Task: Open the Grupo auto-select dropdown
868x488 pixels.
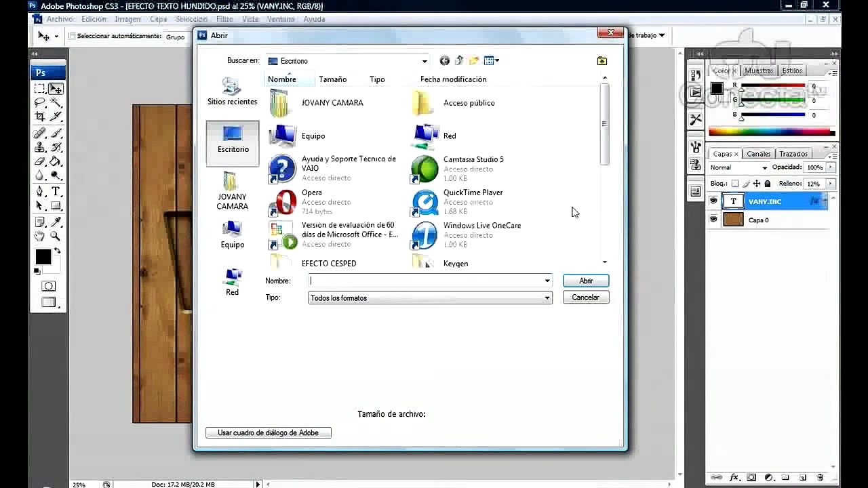Action: 176,37
